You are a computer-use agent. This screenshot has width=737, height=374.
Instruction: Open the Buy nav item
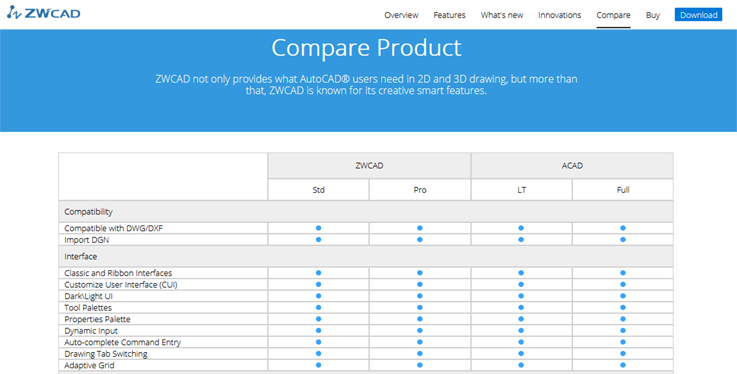pyautogui.click(x=652, y=15)
